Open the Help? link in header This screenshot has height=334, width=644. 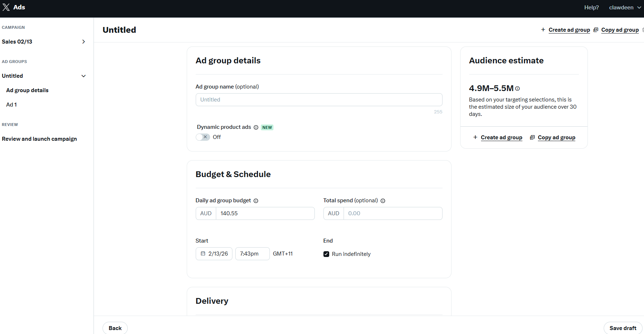[x=591, y=8]
